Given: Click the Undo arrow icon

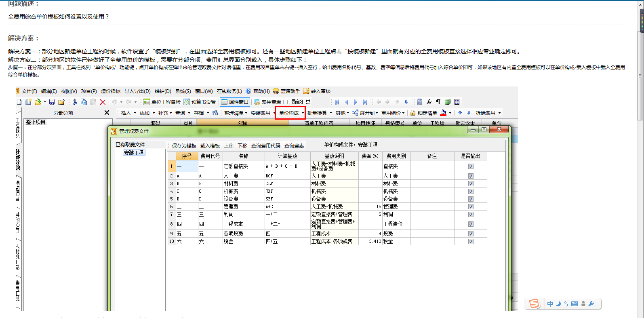Looking at the screenshot, I should point(114,102).
